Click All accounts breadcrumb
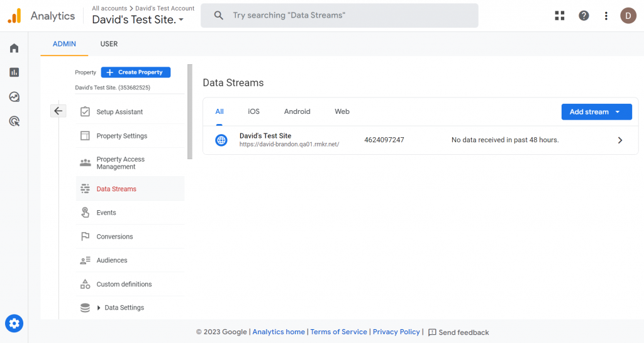 click(109, 8)
